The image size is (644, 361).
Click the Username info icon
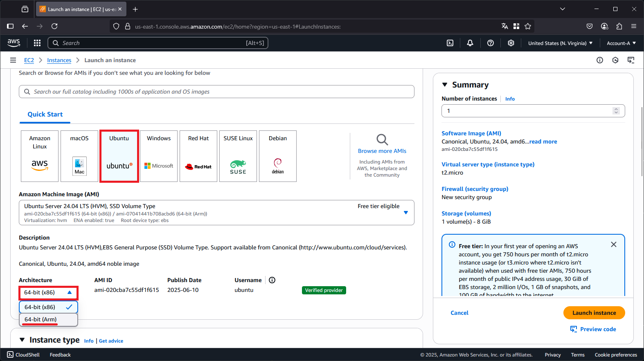(x=272, y=280)
